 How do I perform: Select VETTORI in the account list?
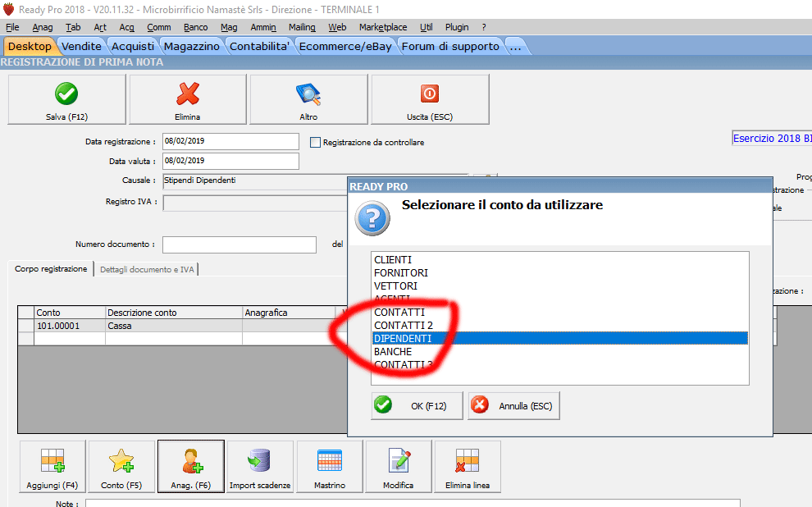(560, 285)
